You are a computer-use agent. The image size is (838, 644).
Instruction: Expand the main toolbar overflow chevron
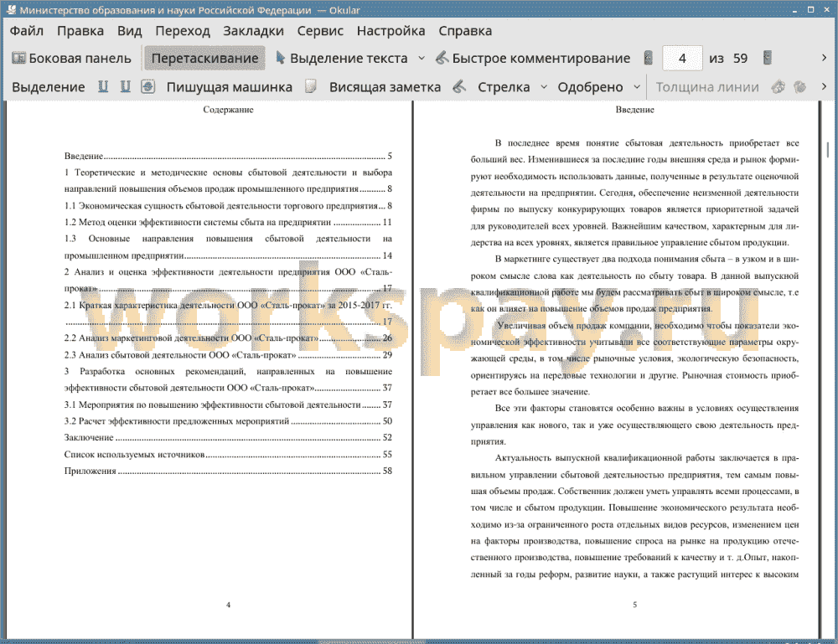coord(824,58)
